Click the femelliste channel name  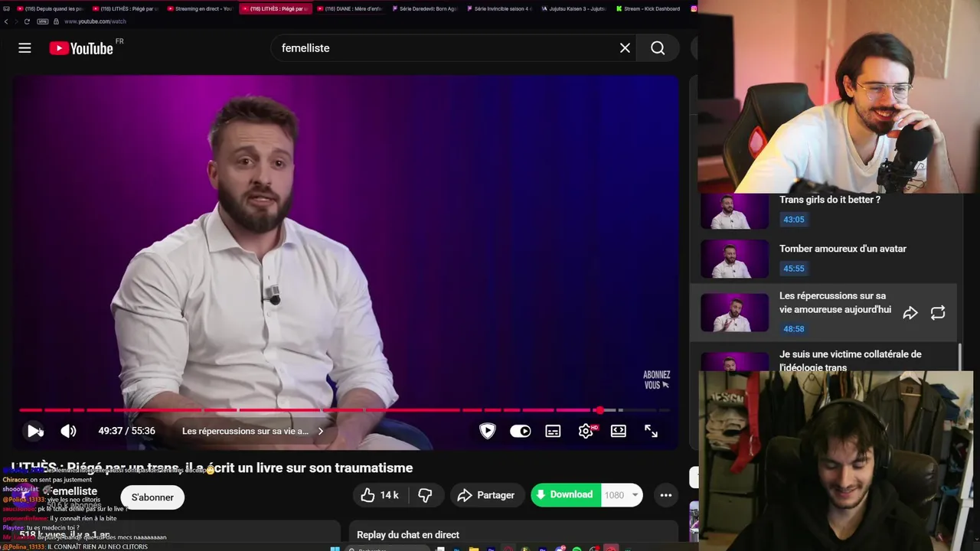pos(74,491)
